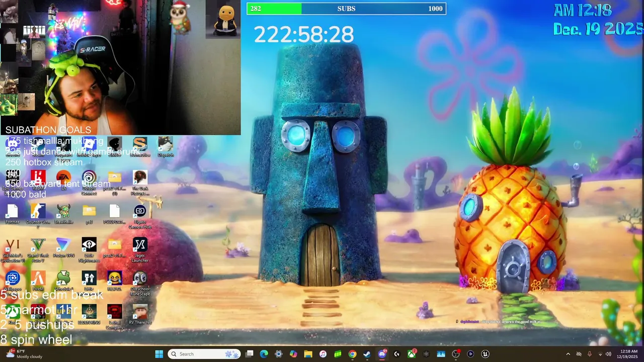644x362 pixels.
Task: Open Settings gear in the taskbar
Action: pyautogui.click(x=278, y=354)
